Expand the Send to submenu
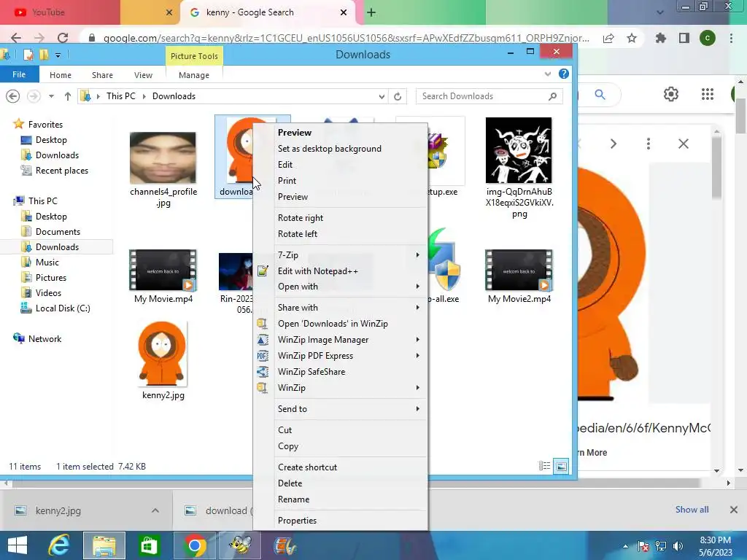747x560 pixels. pyautogui.click(x=341, y=409)
